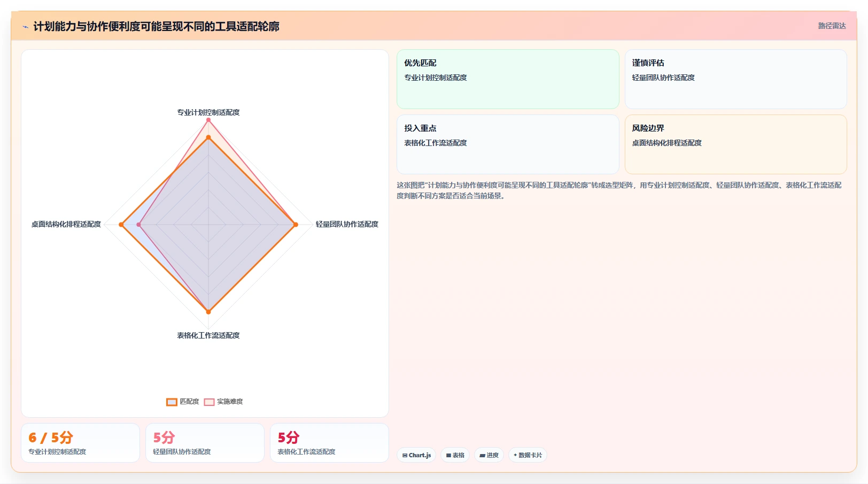Image resolution: width=868 pixels, height=484 pixels.
Task: Click the orange 匹配度 legend color box
Action: point(172,402)
